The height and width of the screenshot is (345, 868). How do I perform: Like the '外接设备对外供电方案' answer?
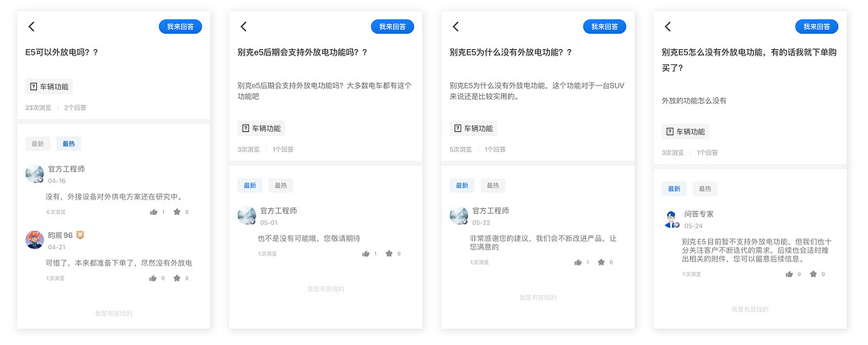coord(154,212)
